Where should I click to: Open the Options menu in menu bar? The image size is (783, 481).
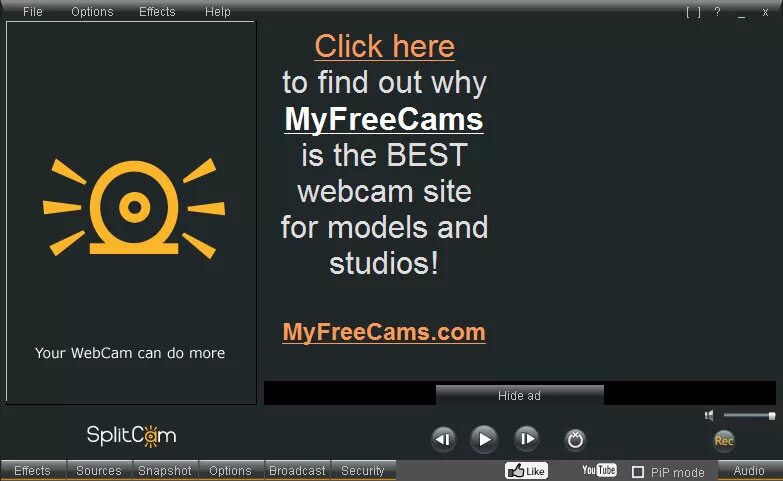click(x=92, y=11)
